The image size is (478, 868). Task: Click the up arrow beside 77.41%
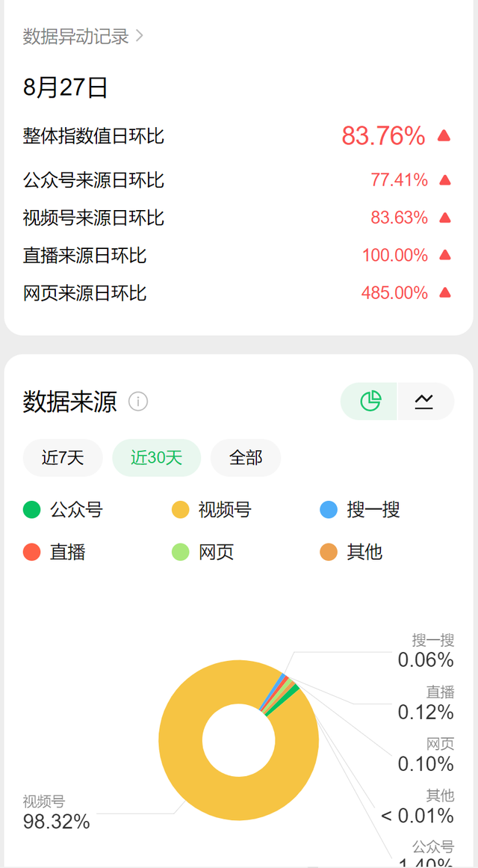coord(445,180)
